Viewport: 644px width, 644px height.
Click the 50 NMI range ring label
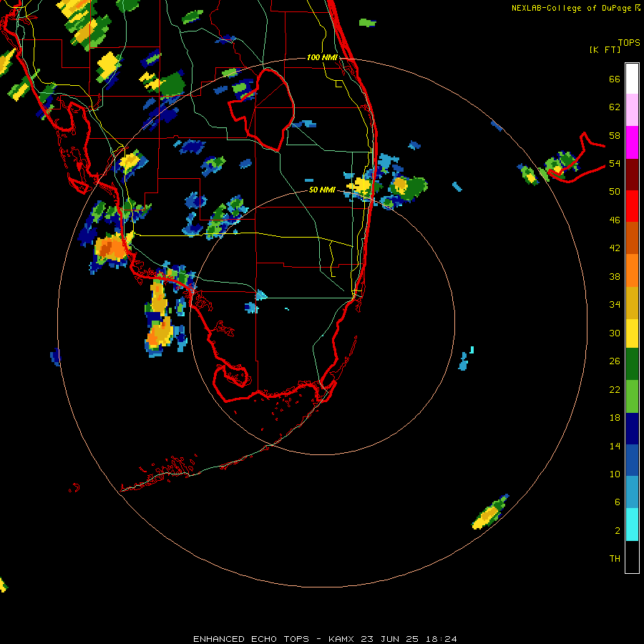point(322,190)
